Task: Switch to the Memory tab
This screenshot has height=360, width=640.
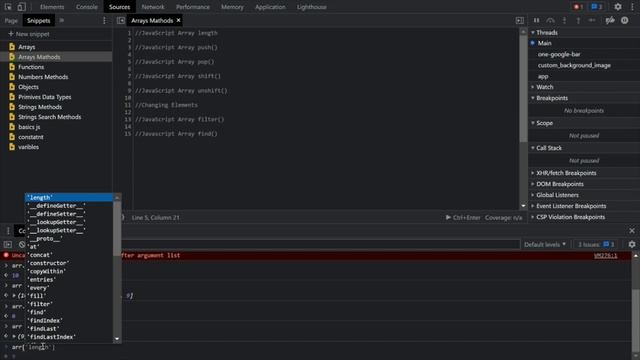Action: coord(232,7)
